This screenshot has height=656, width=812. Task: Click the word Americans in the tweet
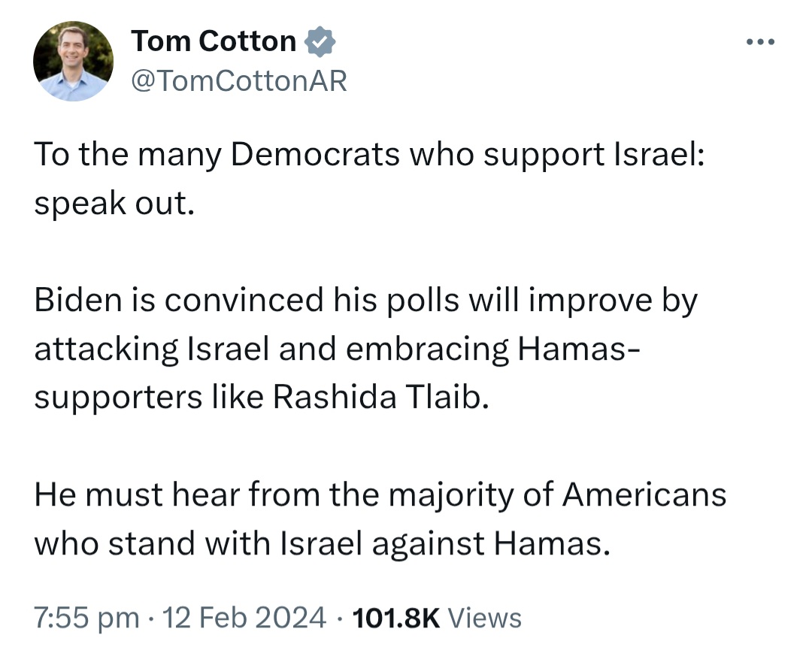(644, 494)
